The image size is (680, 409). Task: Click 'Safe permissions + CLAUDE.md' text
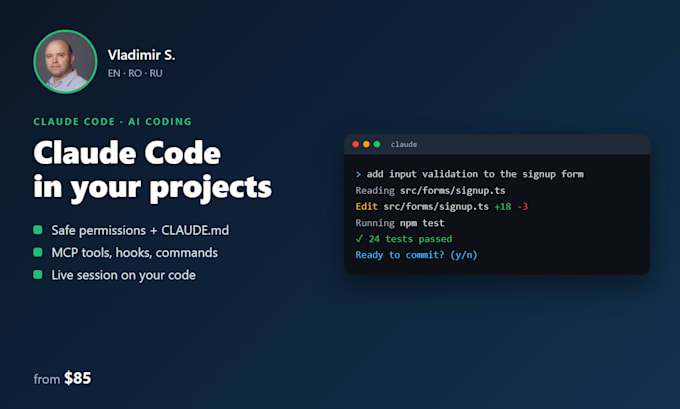[x=140, y=230]
